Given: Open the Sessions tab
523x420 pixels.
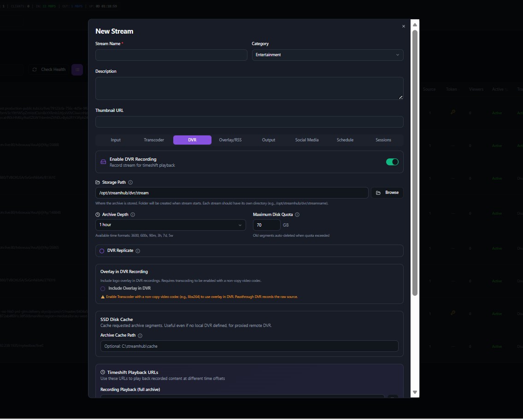Looking at the screenshot, I should click(x=383, y=140).
